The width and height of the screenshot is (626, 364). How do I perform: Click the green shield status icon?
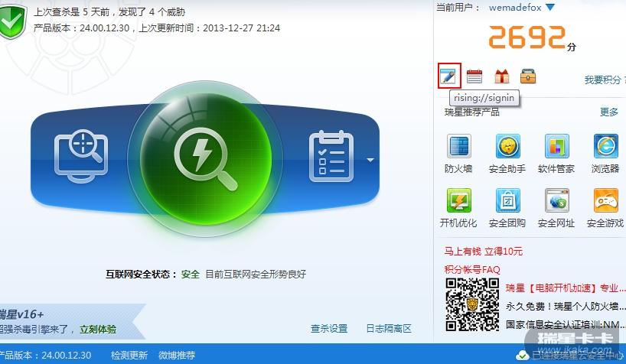click(12, 21)
